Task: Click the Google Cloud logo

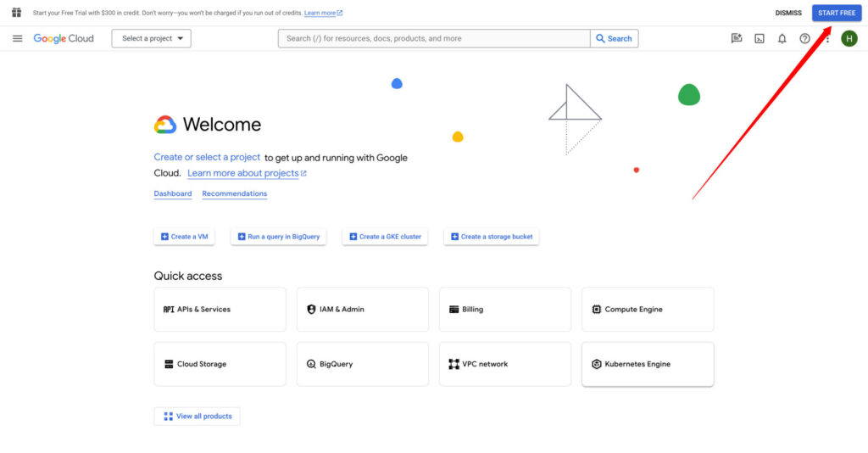Action: click(x=64, y=38)
